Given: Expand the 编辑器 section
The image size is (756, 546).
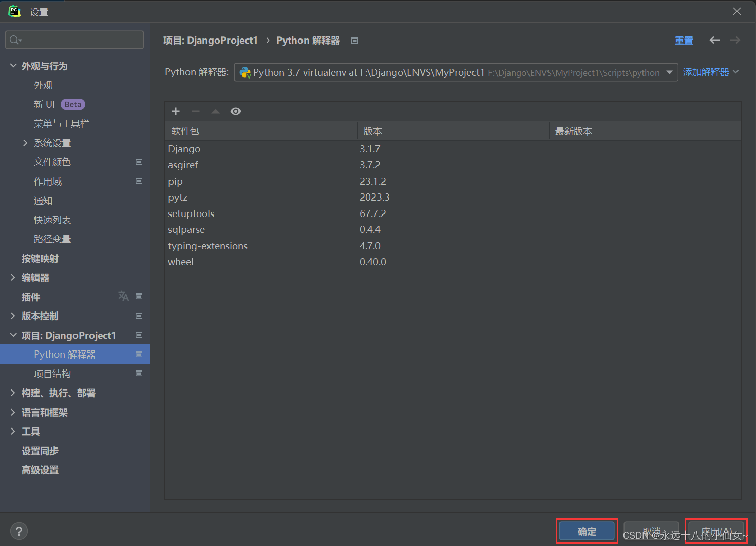Looking at the screenshot, I should click(13, 277).
